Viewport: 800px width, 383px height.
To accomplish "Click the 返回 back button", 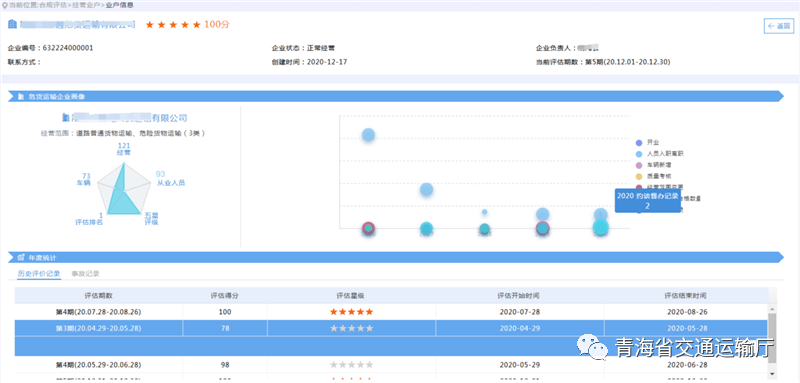I will pos(779,26).
